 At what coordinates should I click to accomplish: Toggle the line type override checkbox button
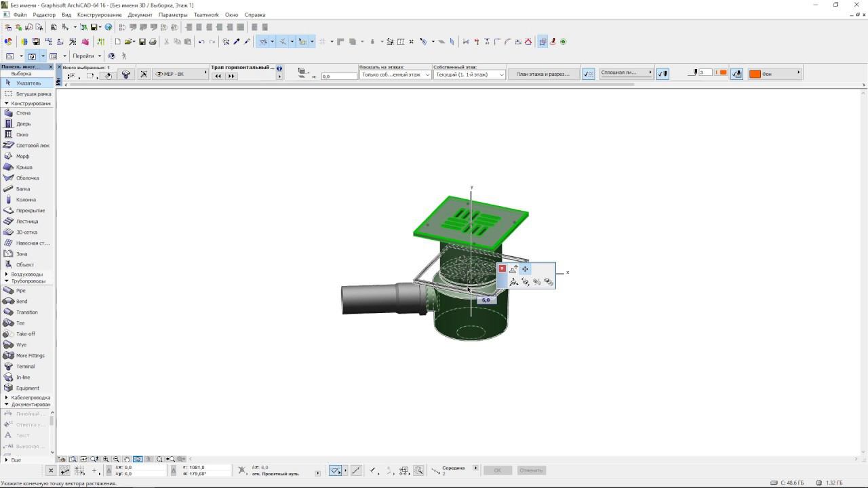589,74
